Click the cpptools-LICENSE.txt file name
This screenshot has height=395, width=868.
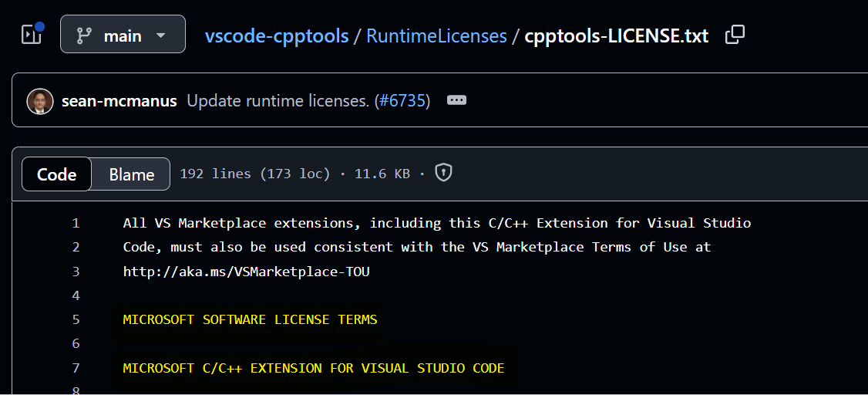point(616,36)
